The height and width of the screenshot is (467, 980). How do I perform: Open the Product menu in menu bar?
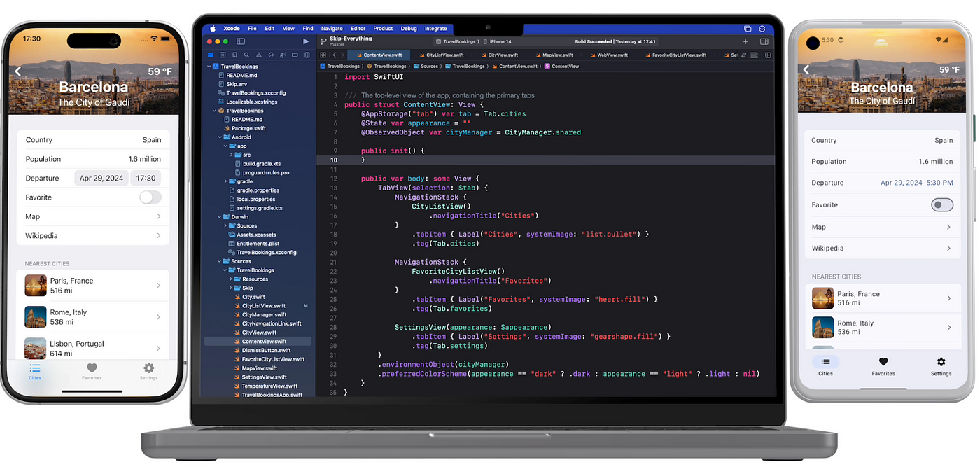click(383, 29)
